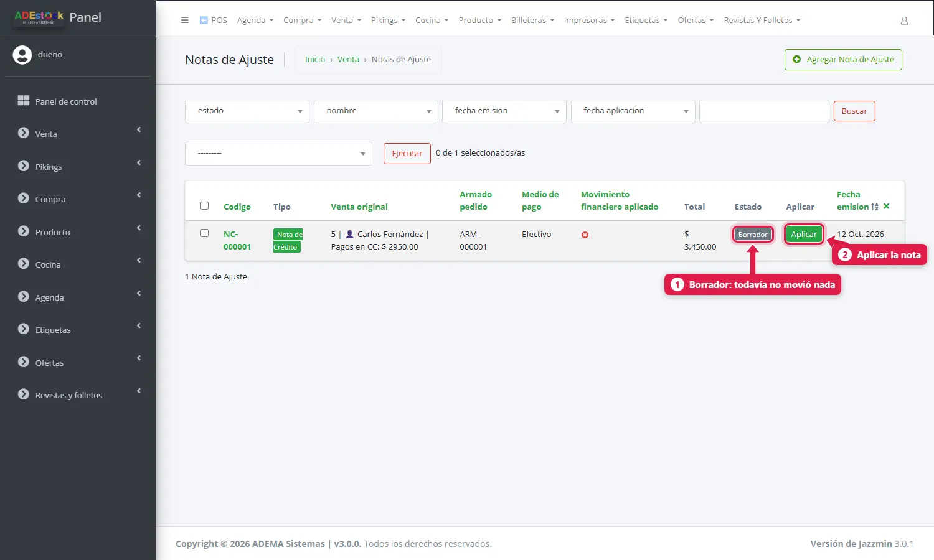Click the Etiquetas sidebar circle icon
Screen dimensions: 934x560
coord(24,329)
